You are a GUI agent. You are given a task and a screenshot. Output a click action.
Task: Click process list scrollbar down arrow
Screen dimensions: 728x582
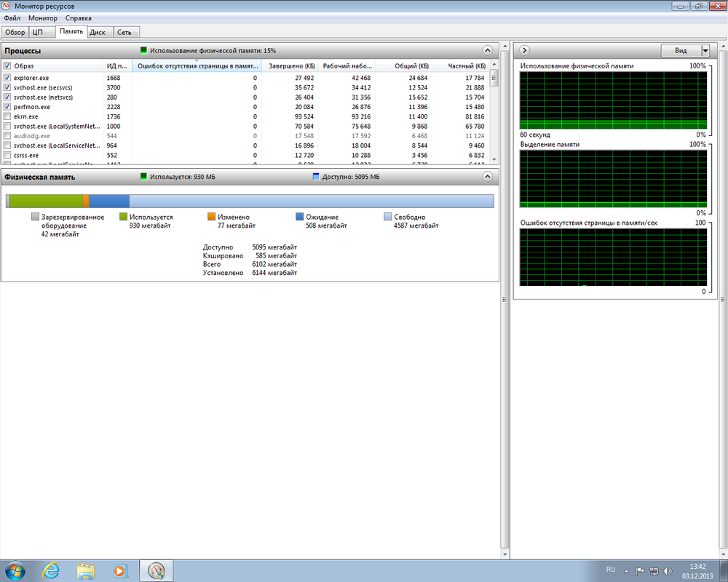click(x=494, y=159)
